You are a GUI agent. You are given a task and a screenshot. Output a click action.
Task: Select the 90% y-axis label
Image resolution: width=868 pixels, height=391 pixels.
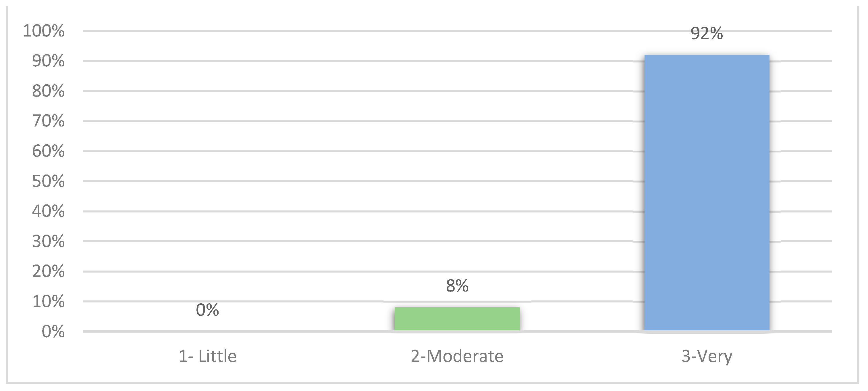coord(48,61)
